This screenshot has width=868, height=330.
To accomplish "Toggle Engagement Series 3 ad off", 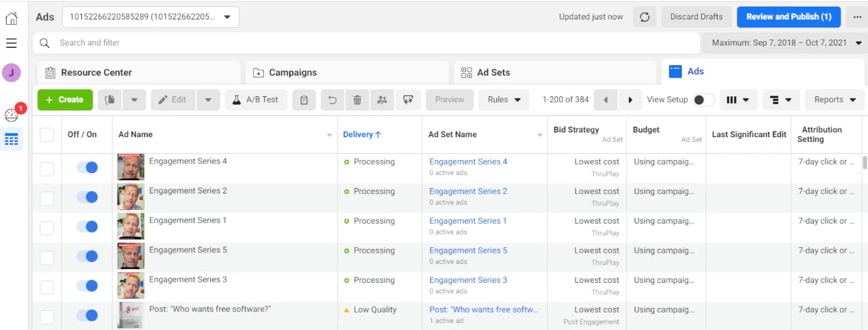I will [87, 286].
